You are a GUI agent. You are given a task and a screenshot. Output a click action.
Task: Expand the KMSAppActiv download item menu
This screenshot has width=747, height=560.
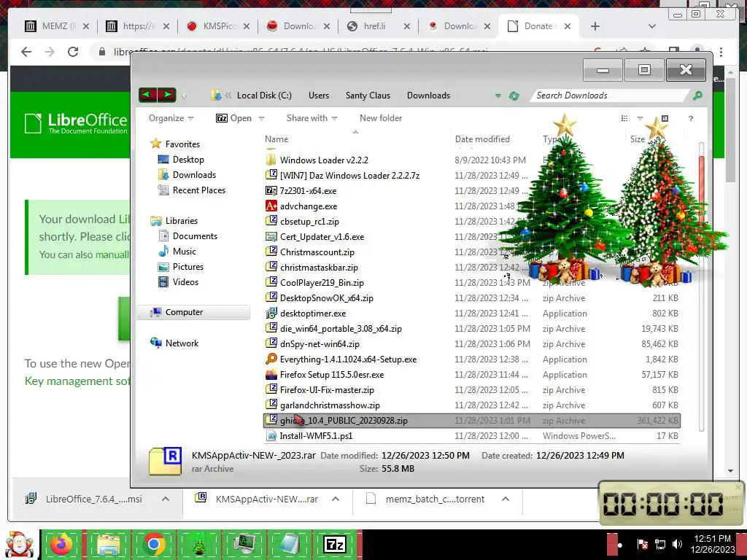pos(336,499)
